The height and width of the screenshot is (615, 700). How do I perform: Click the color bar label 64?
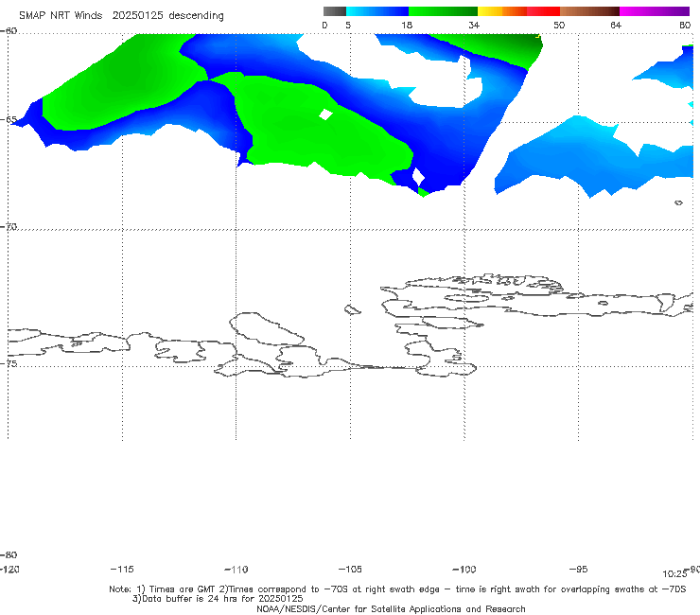[x=616, y=25]
